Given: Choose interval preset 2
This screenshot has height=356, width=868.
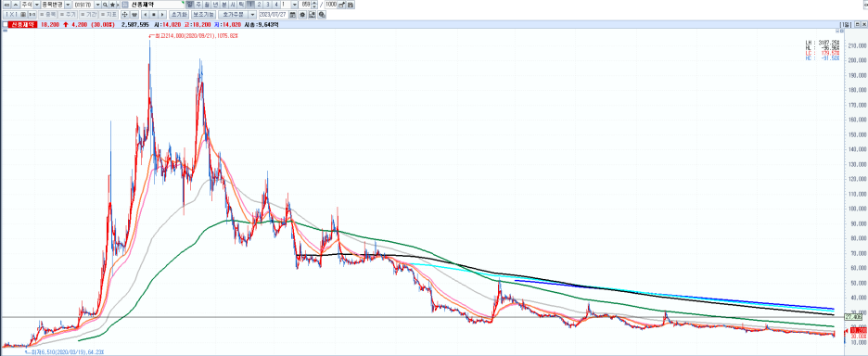Looking at the screenshot, I should coord(259,5).
